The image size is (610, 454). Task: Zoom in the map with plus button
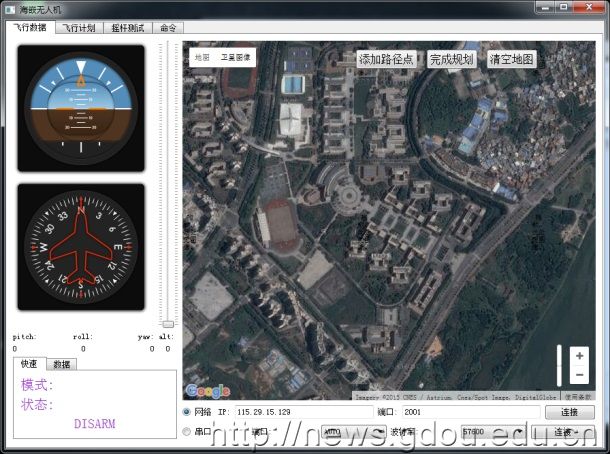(x=578, y=356)
